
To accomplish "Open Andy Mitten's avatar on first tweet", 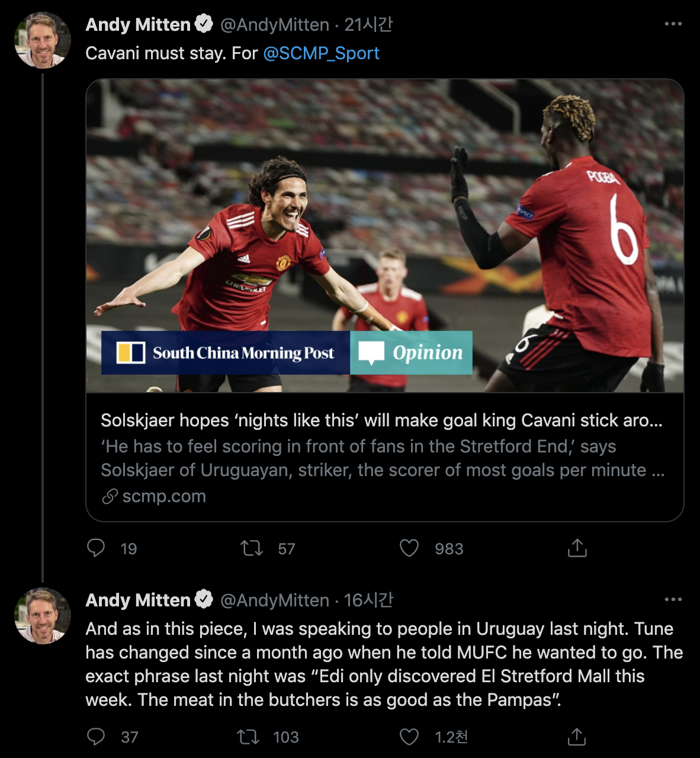I will (x=43, y=40).
